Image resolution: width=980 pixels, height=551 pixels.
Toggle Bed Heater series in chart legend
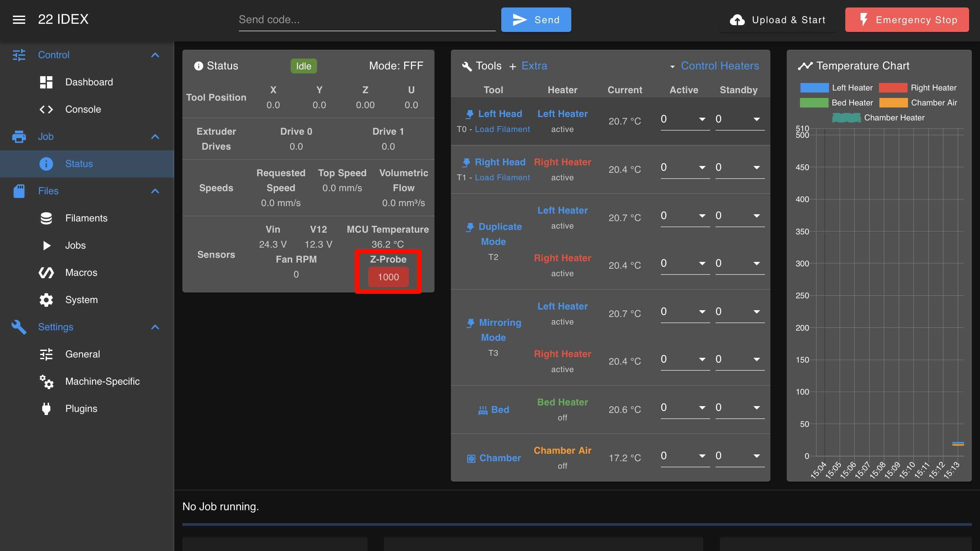836,103
